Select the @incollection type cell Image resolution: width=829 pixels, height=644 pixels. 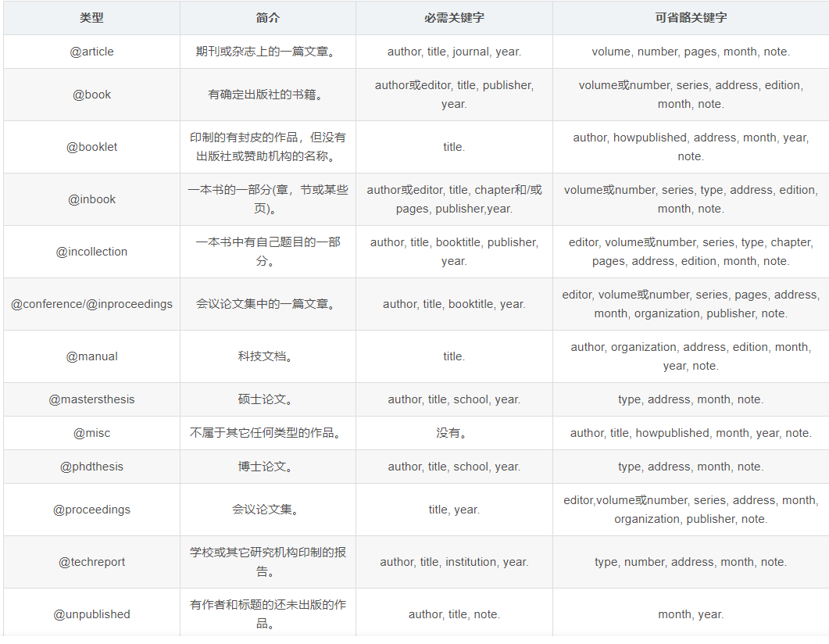click(91, 252)
